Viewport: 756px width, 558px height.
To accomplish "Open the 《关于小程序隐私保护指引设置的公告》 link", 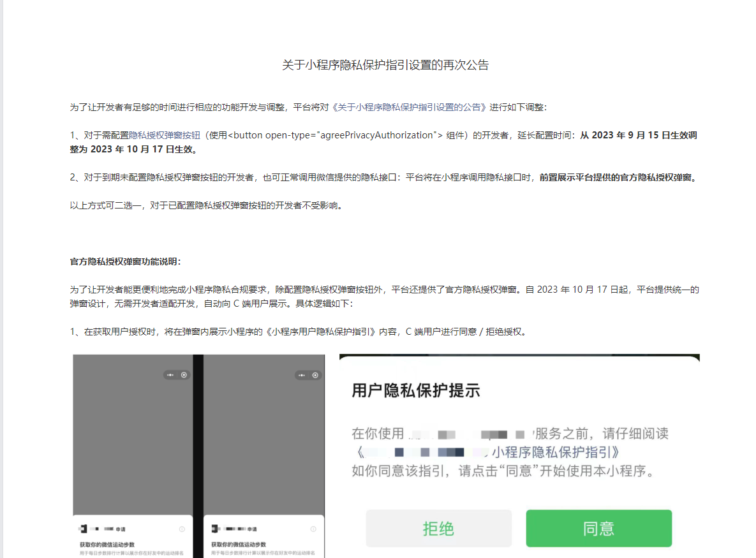I will pos(409,107).
